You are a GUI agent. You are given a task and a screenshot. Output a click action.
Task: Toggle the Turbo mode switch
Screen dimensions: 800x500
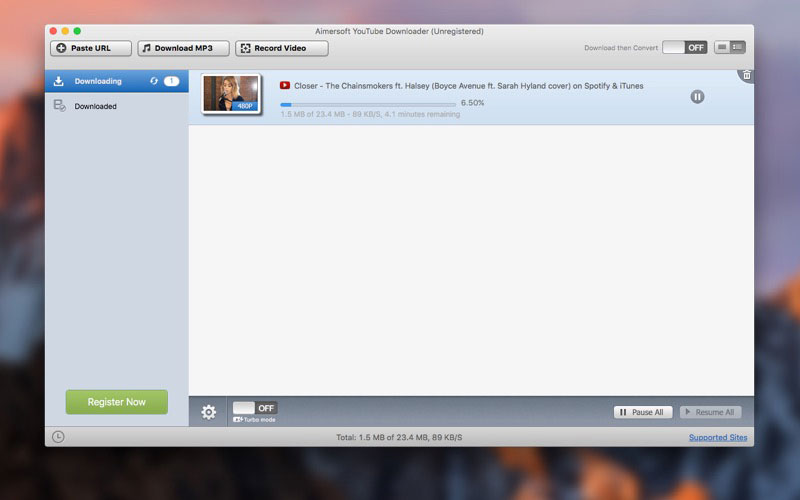[255, 408]
